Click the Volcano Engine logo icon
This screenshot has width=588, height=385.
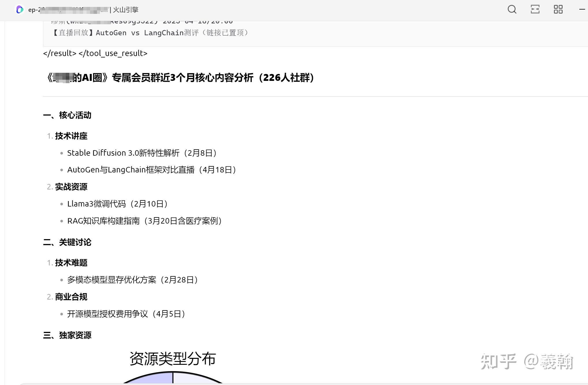coord(19,10)
